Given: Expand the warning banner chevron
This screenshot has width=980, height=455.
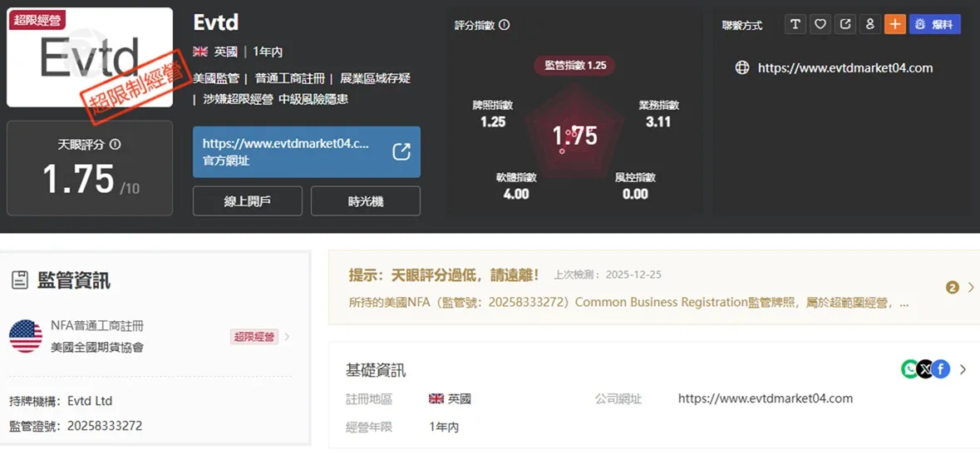Looking at the screenshot, I should click(x=971, y=288).
